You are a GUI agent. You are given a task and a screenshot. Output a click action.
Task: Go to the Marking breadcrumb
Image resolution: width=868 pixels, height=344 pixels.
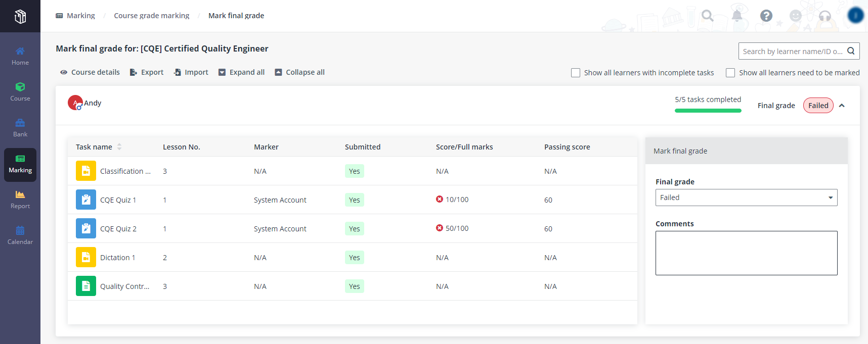75,16
